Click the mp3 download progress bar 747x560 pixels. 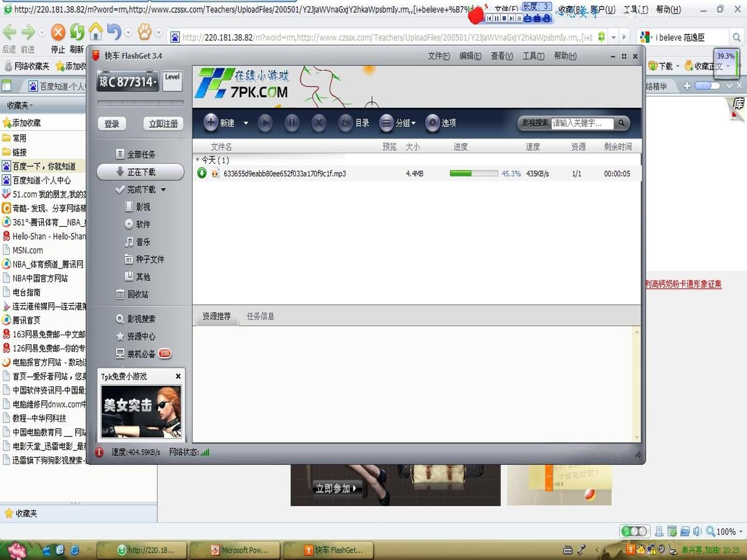coord(474,174)
